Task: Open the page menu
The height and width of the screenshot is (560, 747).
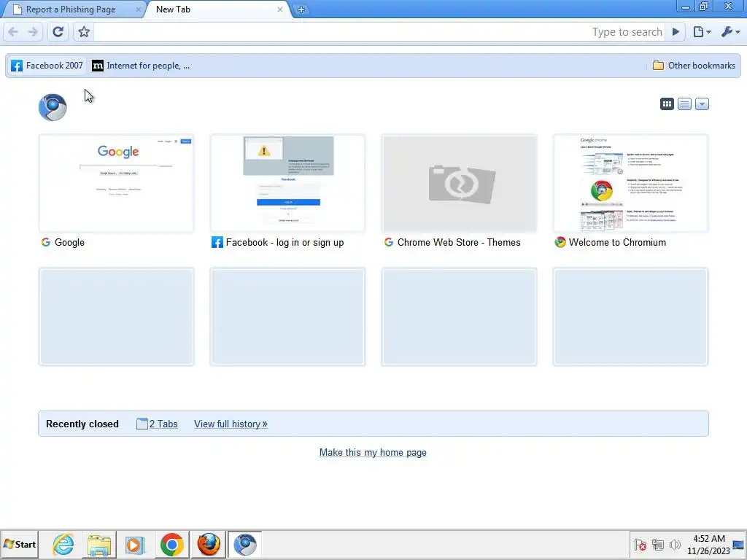Action: tap(702, 32)
